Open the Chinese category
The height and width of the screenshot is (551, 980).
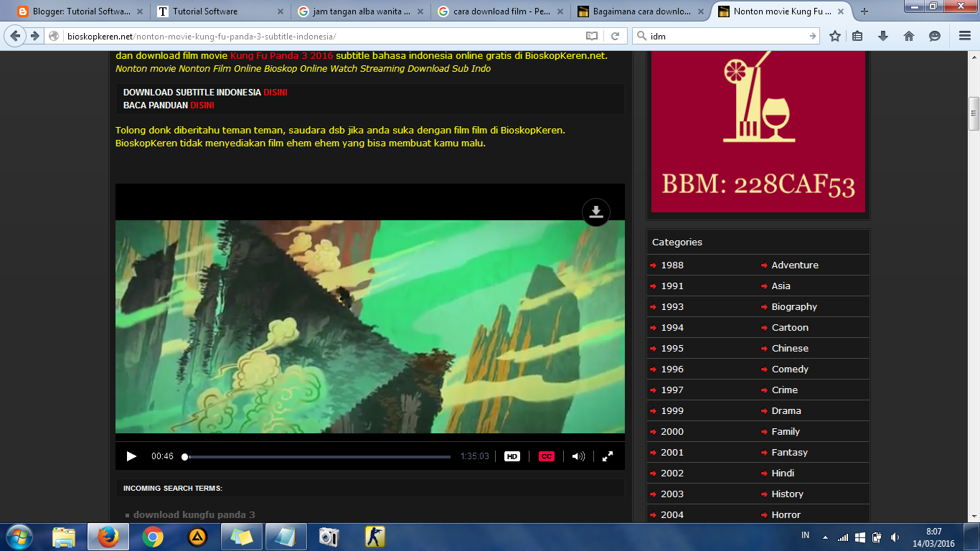click(790, 349)
